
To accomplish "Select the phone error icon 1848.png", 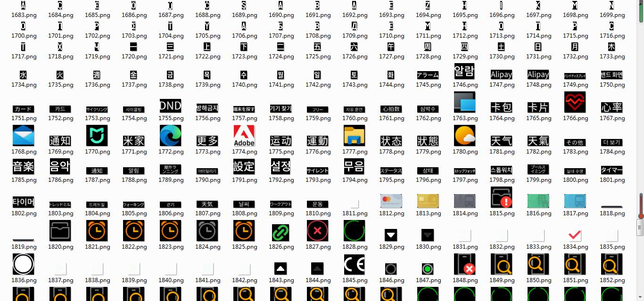I will tap(464, 264).
